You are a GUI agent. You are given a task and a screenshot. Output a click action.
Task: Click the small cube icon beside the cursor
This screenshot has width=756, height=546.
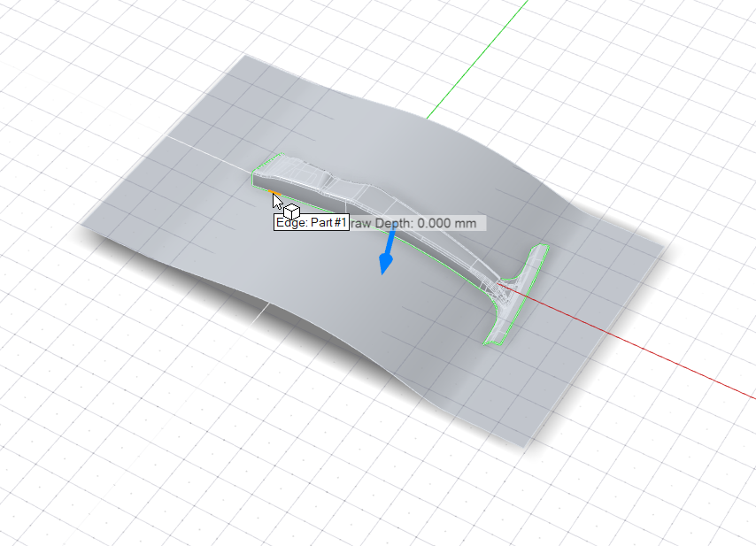click(291, 211)
